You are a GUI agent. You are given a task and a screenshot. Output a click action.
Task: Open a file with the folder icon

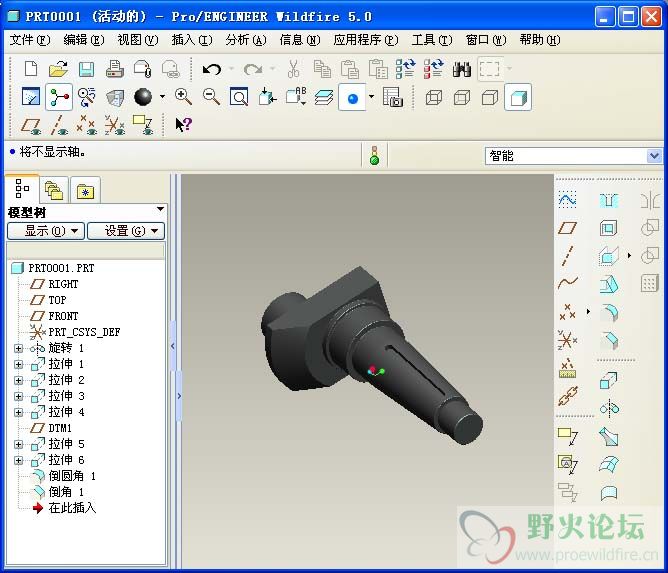coord(58,69)
